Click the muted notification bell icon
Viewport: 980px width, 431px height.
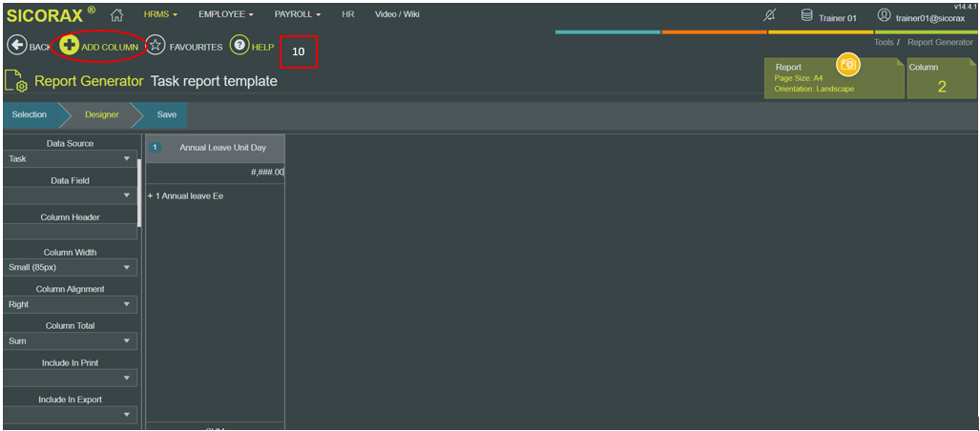(x=770, y=16)
